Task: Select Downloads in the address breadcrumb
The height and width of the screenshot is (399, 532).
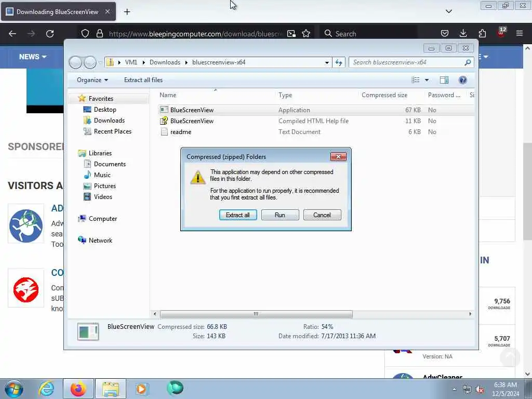Action: click(165, 62)
